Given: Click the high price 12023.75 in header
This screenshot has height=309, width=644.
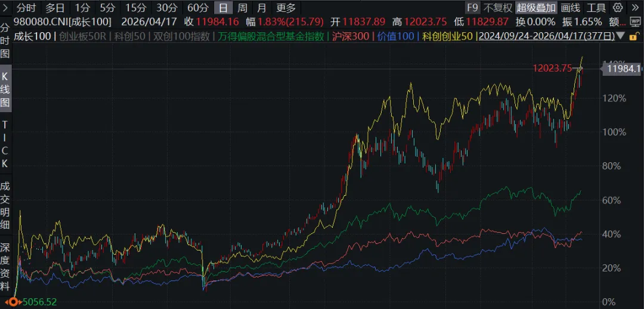Looking at the screenshot, I should pos(426,22).
